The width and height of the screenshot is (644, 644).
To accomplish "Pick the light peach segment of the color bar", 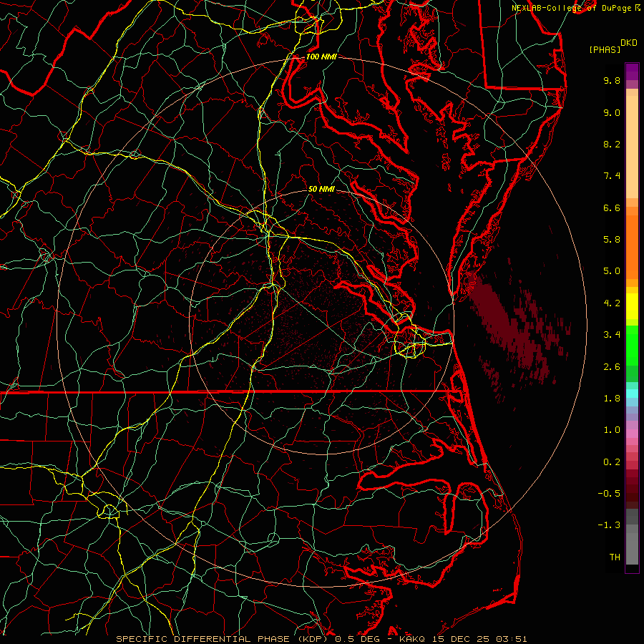I will pos(632,148).
